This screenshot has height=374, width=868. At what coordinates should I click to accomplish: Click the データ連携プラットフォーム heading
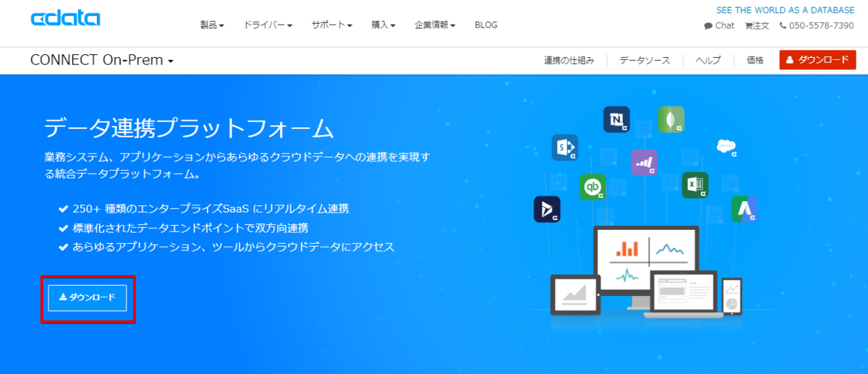click(x=189, y=129)
